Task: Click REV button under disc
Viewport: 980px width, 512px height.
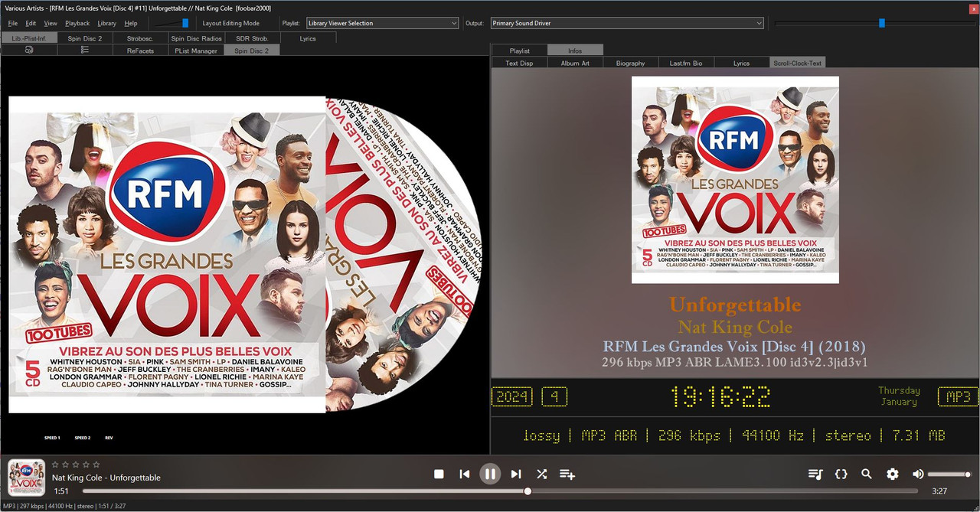Action: [109, 438]
